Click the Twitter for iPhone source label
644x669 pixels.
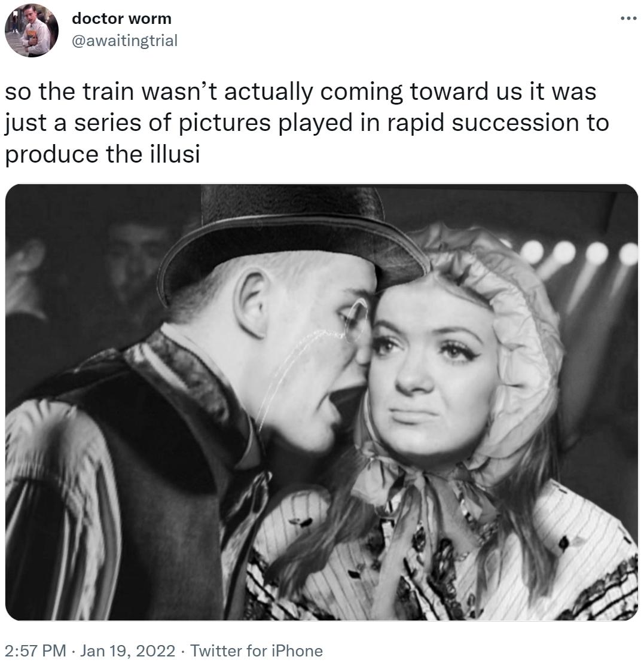[255, 650]
